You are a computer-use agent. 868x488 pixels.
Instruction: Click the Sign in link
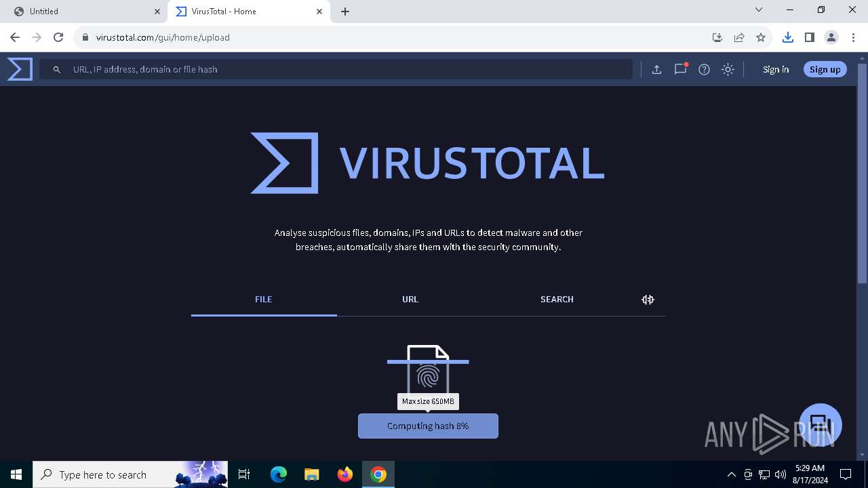pyautogui.click(x=776, y=69)
